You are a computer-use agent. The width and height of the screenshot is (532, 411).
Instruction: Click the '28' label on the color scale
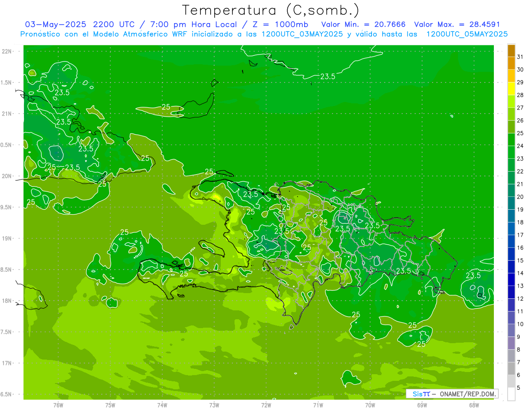click(x=520, y=95)
